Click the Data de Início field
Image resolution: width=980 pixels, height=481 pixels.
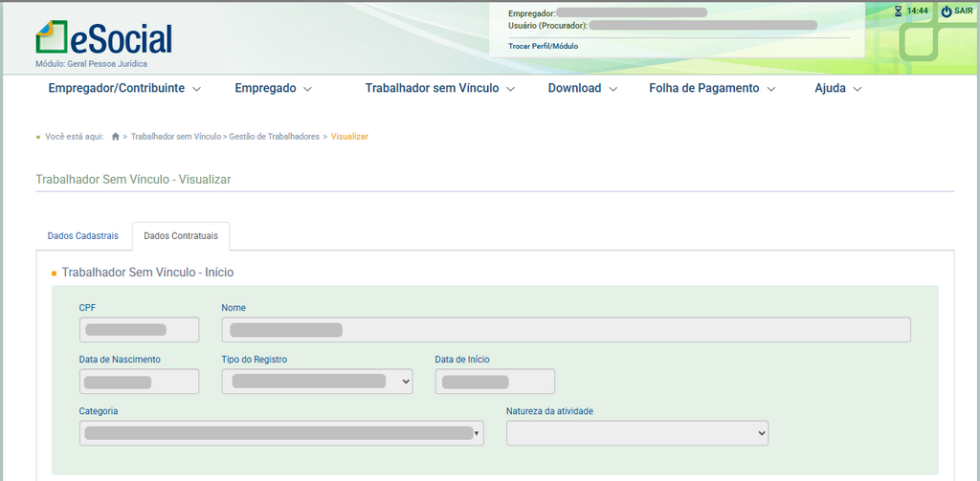pyautogui.click(x=495, y=381)
